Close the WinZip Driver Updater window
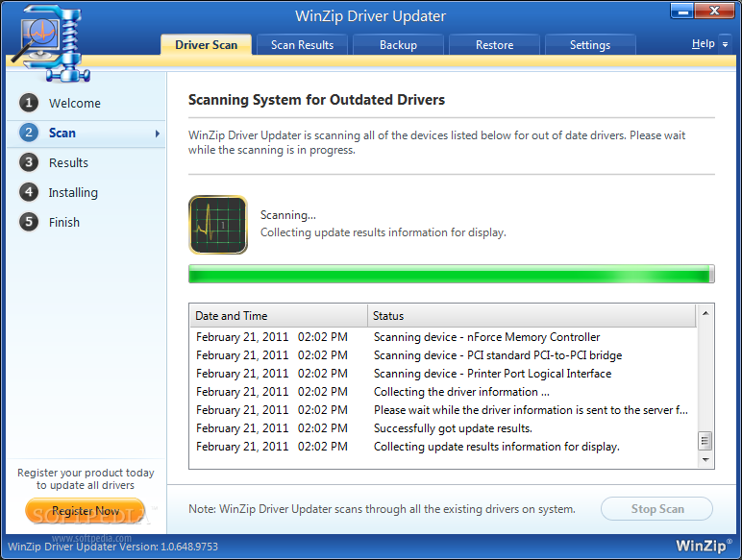This screenshot has height=560, width=742. [x=714, y=11]
